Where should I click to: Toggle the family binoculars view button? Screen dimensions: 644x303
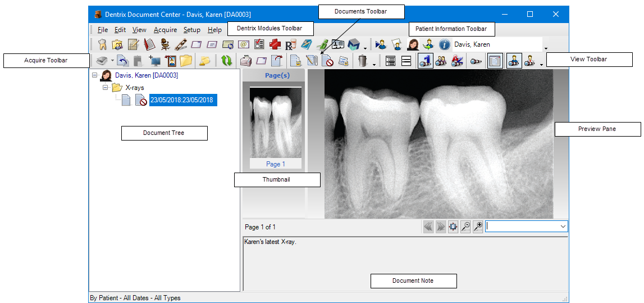coord(441,61)
